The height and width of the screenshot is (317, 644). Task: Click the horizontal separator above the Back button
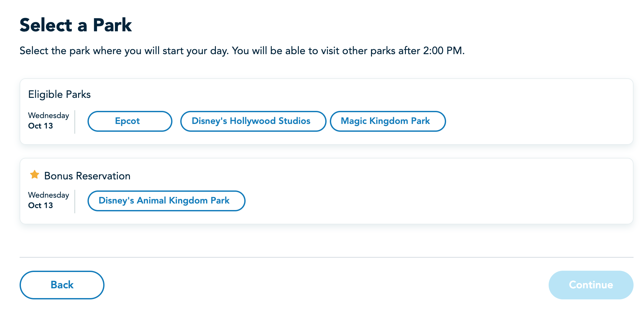(x=327, y=257)
